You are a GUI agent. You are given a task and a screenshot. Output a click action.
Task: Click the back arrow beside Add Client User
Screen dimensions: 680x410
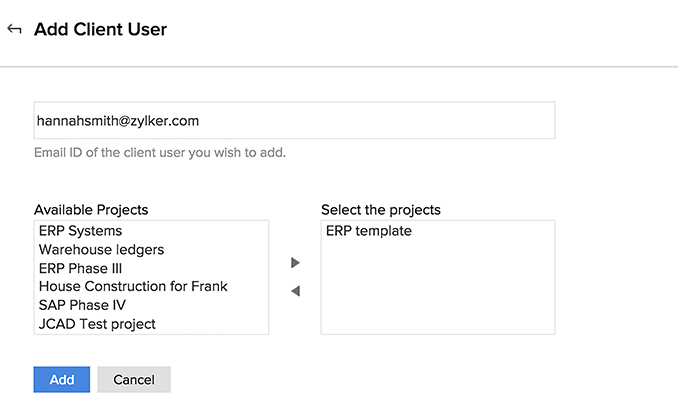tap(14, 29)
